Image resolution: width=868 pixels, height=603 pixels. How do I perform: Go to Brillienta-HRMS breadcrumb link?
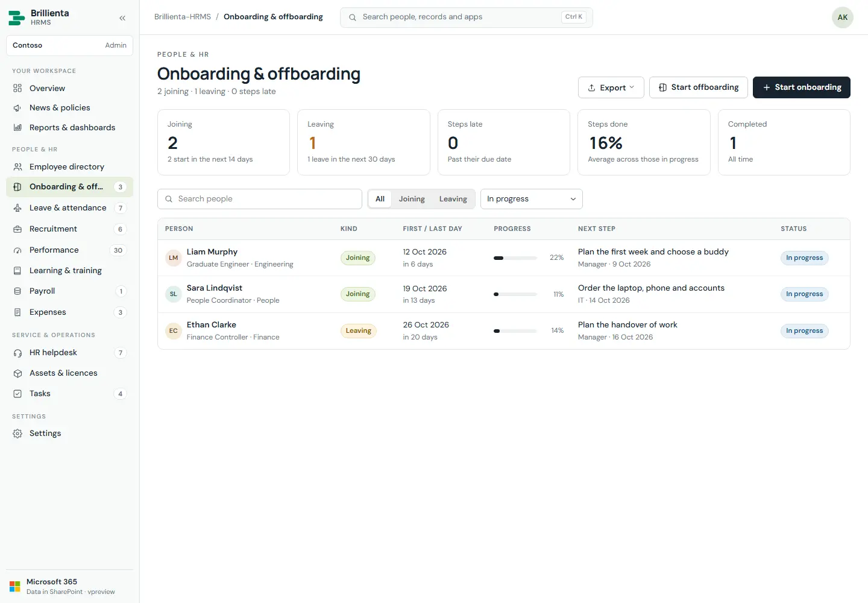183,17
